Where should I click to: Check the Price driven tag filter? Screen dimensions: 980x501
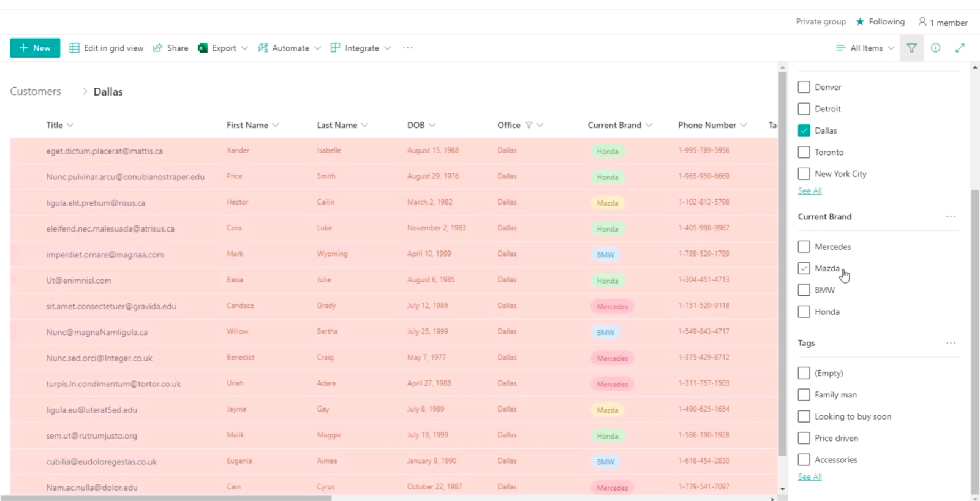click(804, 438)
